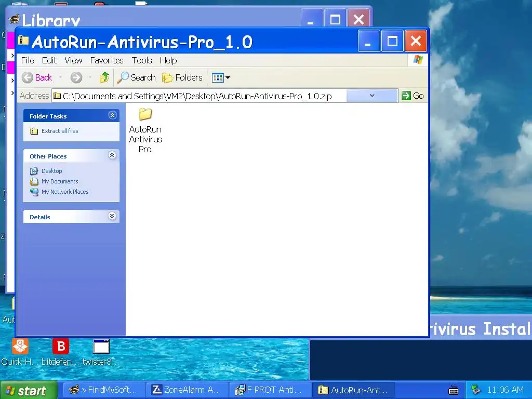
Task: Click the AutoRun Antivirus Pro folder label
Action: pyautogui.click(x=145, y=139)
